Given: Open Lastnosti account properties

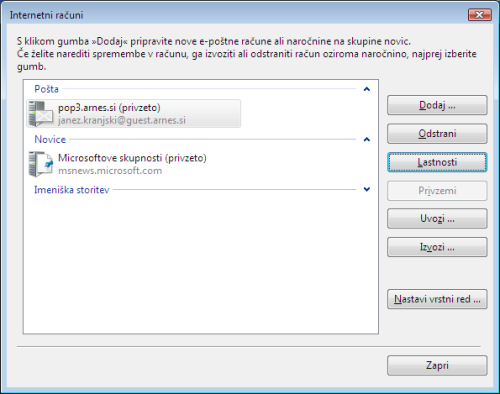Looking at the screenshot, I should coord(437,162).
